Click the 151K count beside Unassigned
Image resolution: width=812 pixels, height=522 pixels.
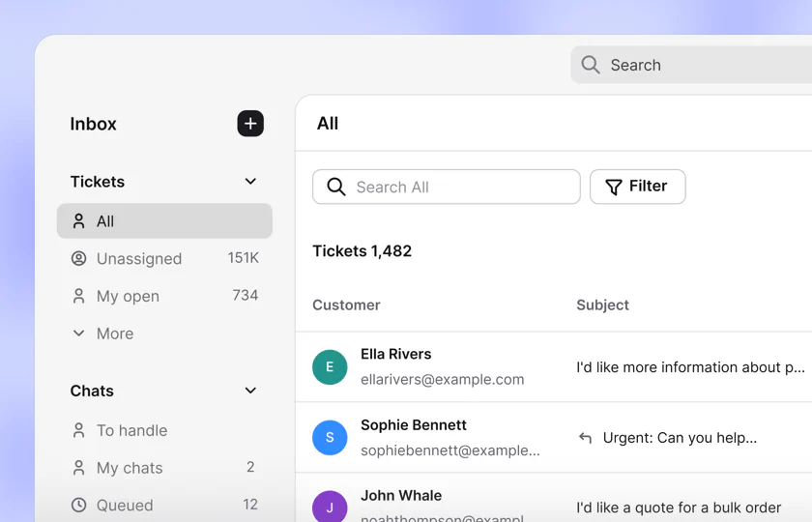[x=244, y=258]
